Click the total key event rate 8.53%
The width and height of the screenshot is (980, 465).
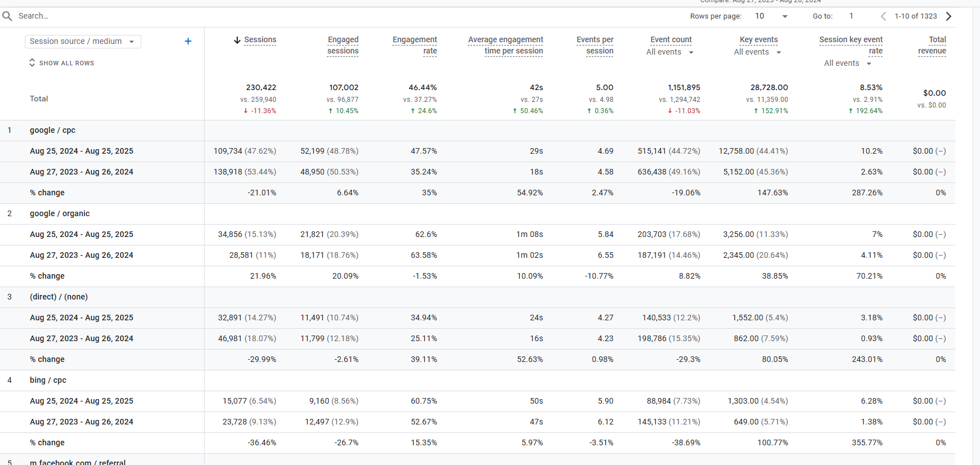click(x=871, y=88)
